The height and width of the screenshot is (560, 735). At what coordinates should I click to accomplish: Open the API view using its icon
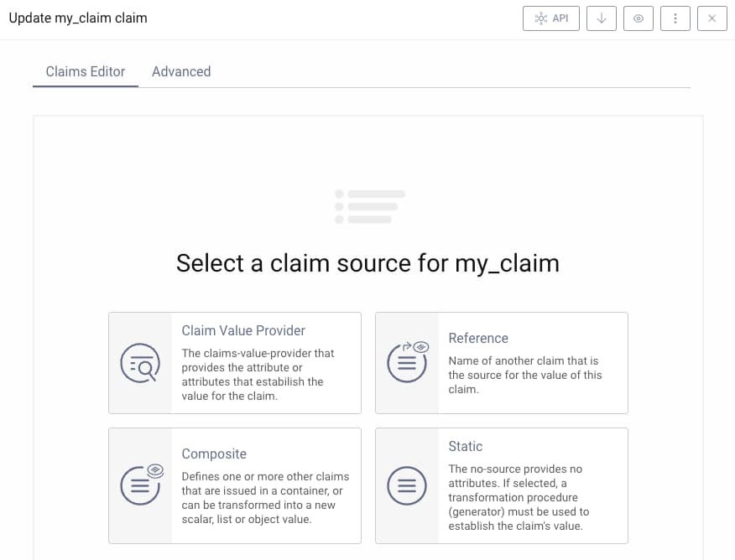[x=550, y=18]
